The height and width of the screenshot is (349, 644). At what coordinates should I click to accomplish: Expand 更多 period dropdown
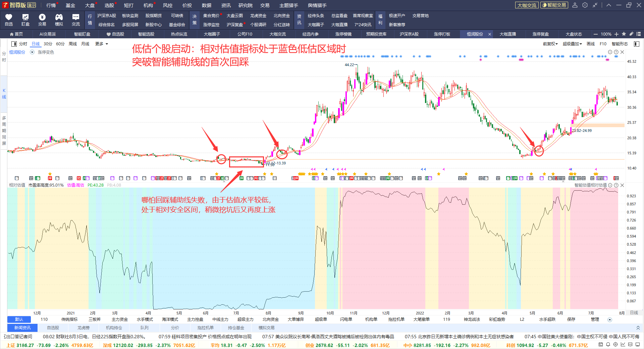(x=102, y=44)
